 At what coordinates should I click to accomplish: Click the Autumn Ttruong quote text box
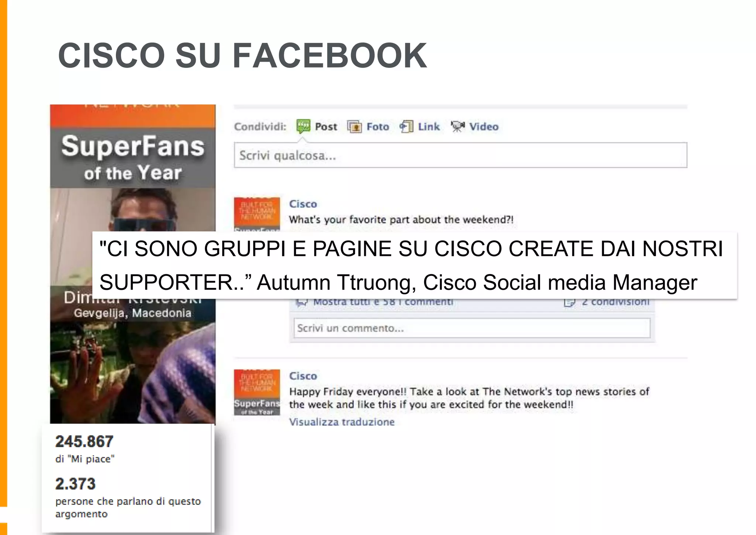[415, 265]
